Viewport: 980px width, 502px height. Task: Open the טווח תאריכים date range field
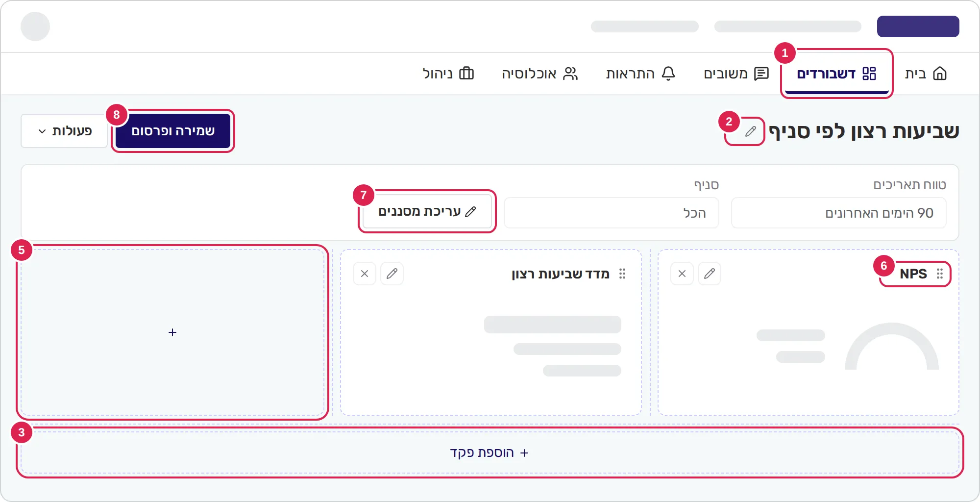pos(838,213)
